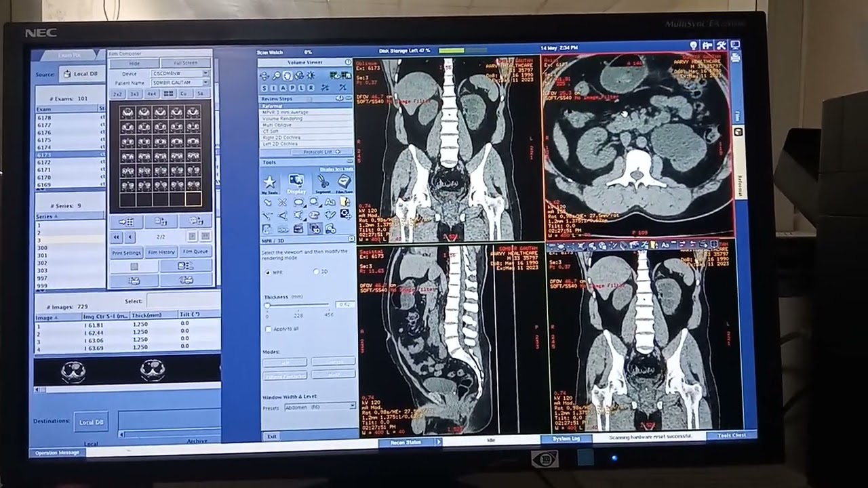Select the pan hand tool in Volume Viewer
The width and height of the screenshot is (868, 488).
[288, 76]
